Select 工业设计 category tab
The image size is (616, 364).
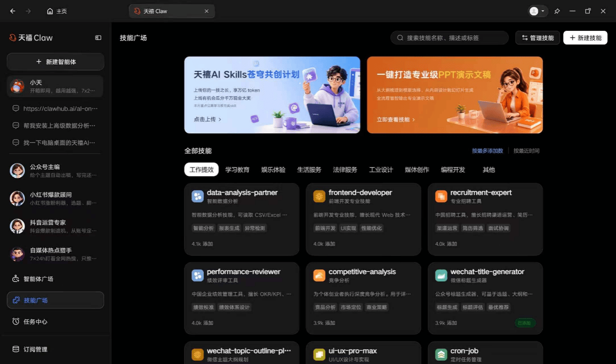[x=381, y=170]
